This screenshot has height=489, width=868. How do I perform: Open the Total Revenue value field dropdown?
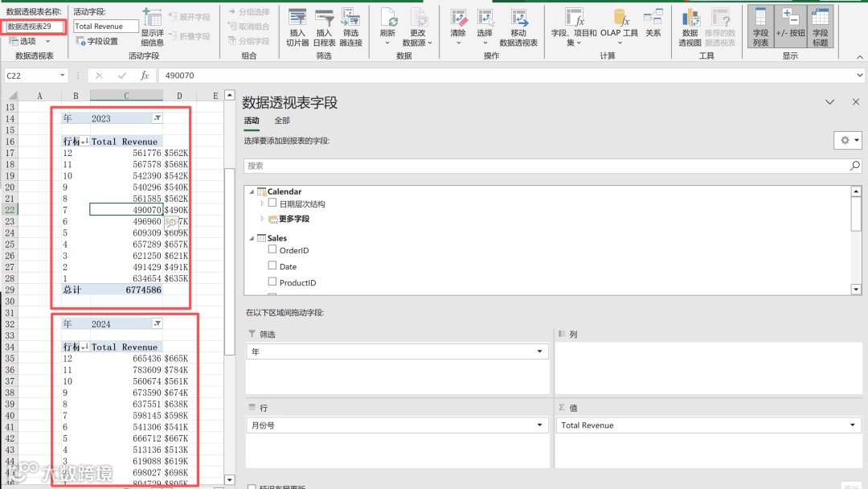coord(853,425)
